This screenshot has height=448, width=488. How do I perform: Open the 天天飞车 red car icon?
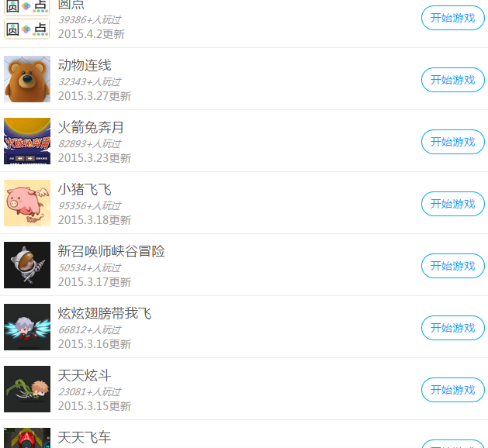pyautogui.click(x=27, y=438)
